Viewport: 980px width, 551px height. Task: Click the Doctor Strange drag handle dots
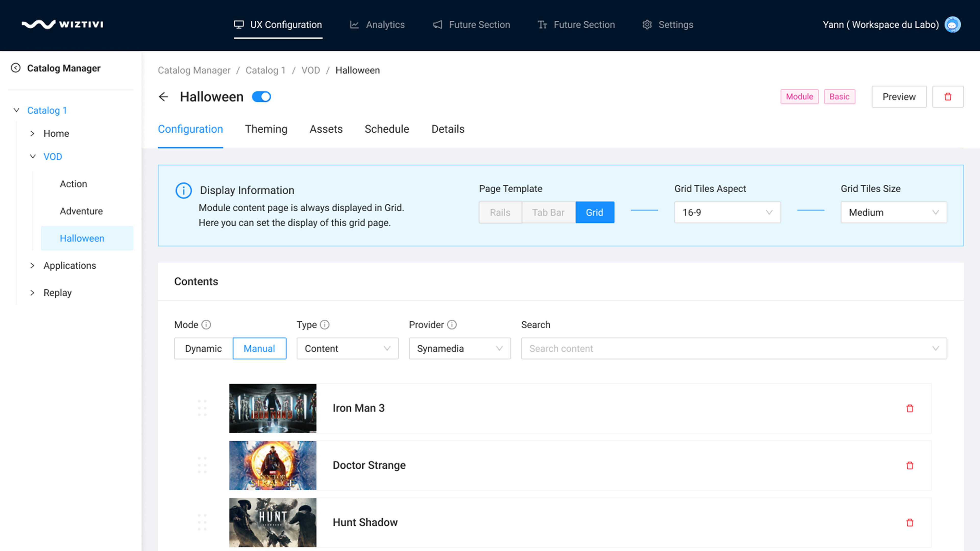pos(202,466)
